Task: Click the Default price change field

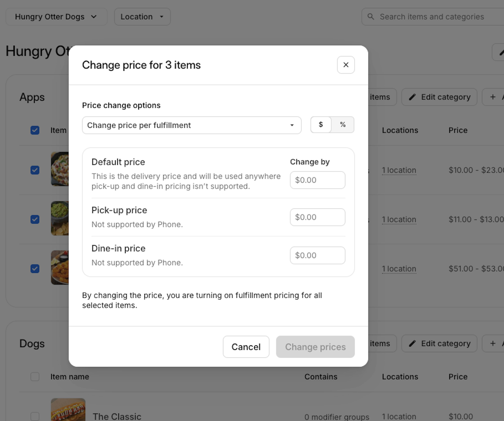Action: 317,180
